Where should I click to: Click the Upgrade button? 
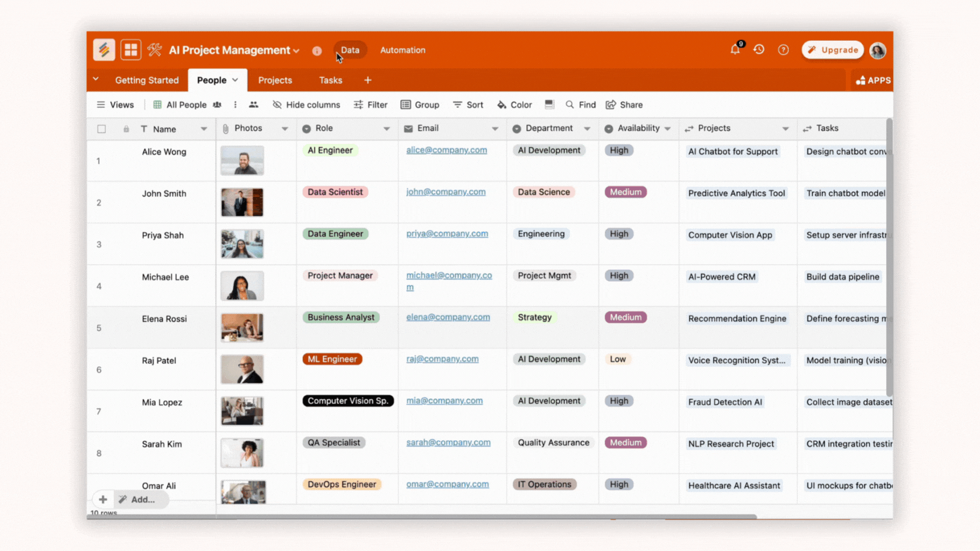point(832,50)
